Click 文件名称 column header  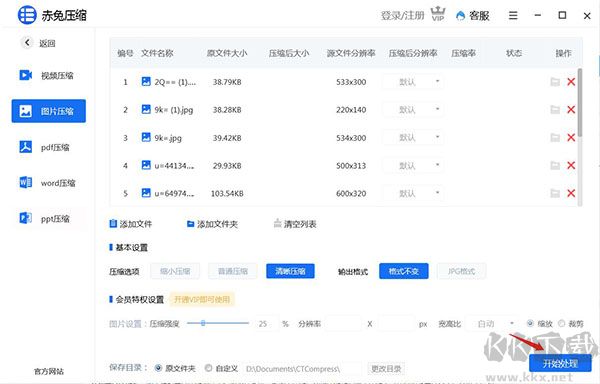click(x=157, y=53)
